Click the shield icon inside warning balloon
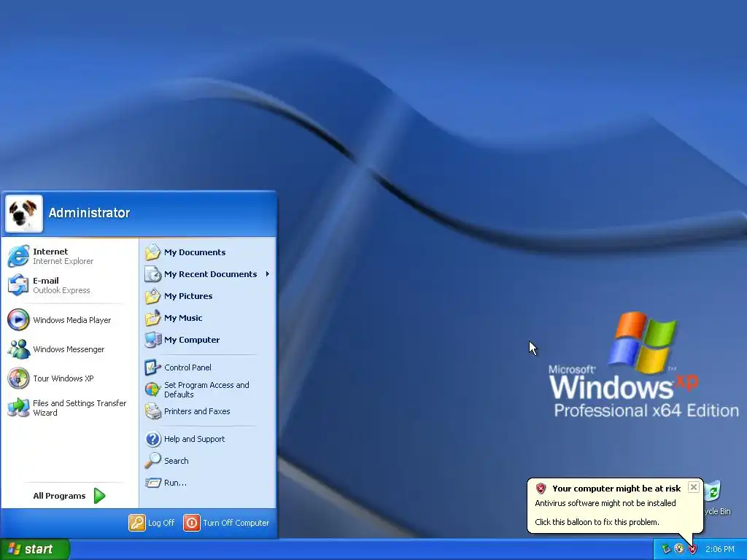The height and width of the screenshot is (560, 747). point(541,489)
